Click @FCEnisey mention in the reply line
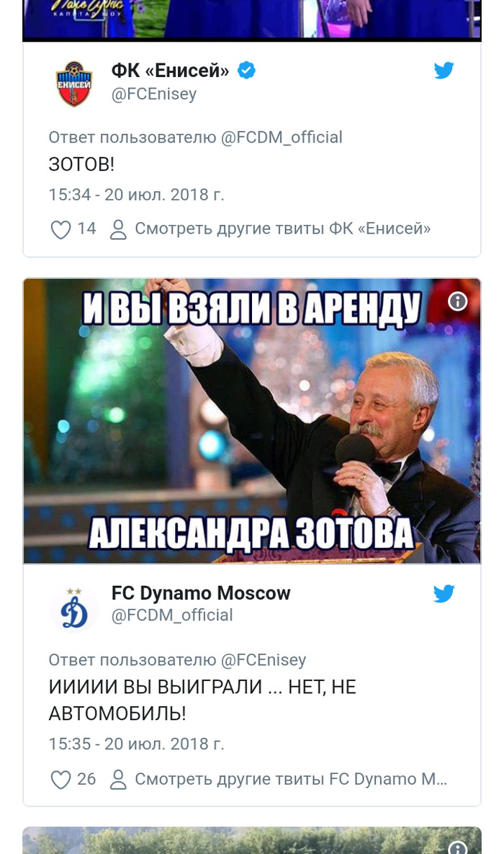Image resolution: width=504 pixels, height=854 pixels. (x=264, y=660)
